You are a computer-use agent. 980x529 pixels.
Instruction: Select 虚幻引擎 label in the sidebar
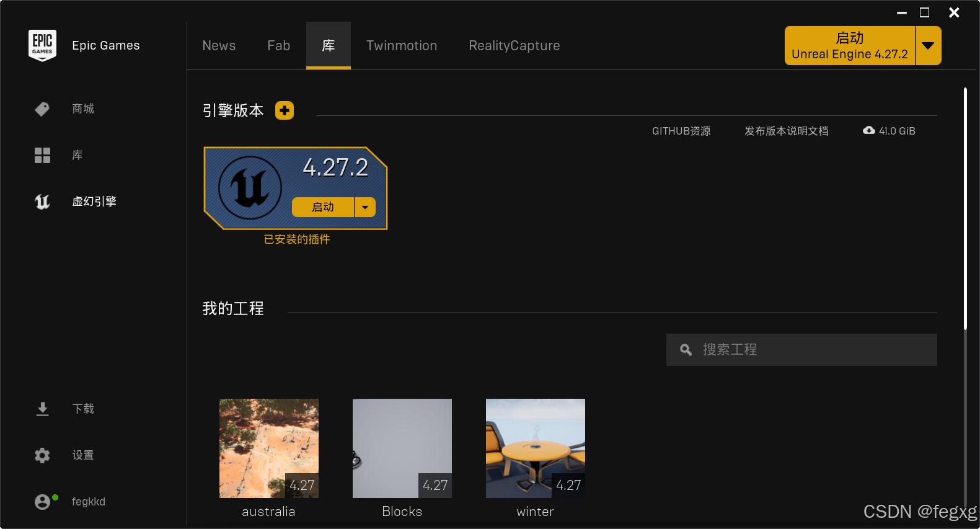pos(94,202)
